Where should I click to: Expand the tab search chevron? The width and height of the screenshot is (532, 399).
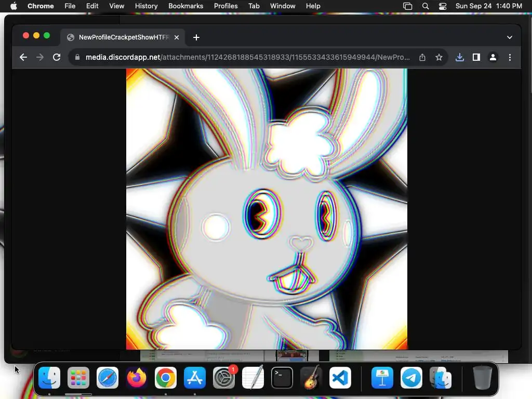[509, 37]
